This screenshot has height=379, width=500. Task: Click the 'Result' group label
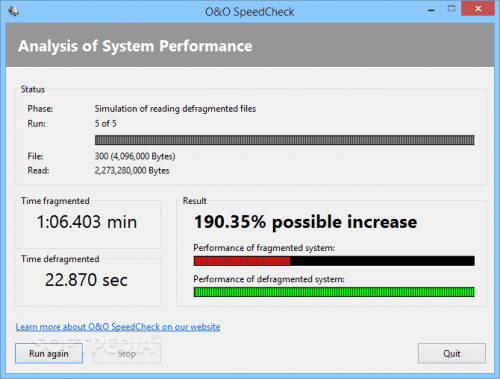[195, 201]
